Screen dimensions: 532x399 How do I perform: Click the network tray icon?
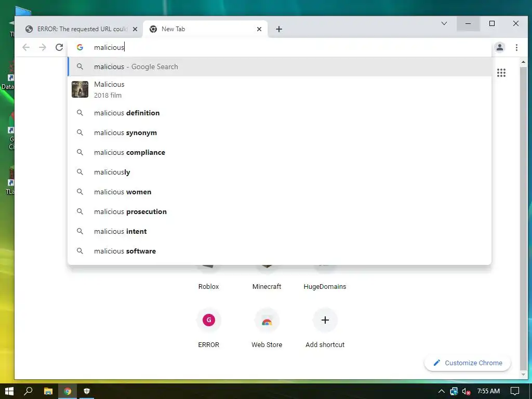(454, 391)
